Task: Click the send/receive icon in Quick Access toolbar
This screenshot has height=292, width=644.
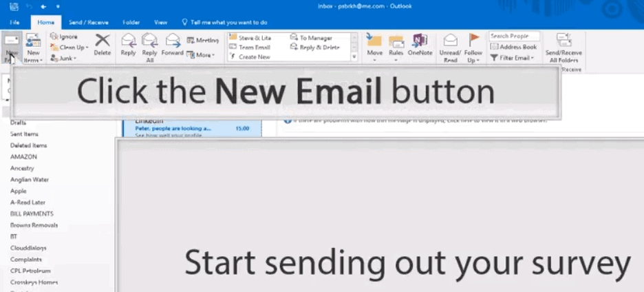Action: click(14, 6)
